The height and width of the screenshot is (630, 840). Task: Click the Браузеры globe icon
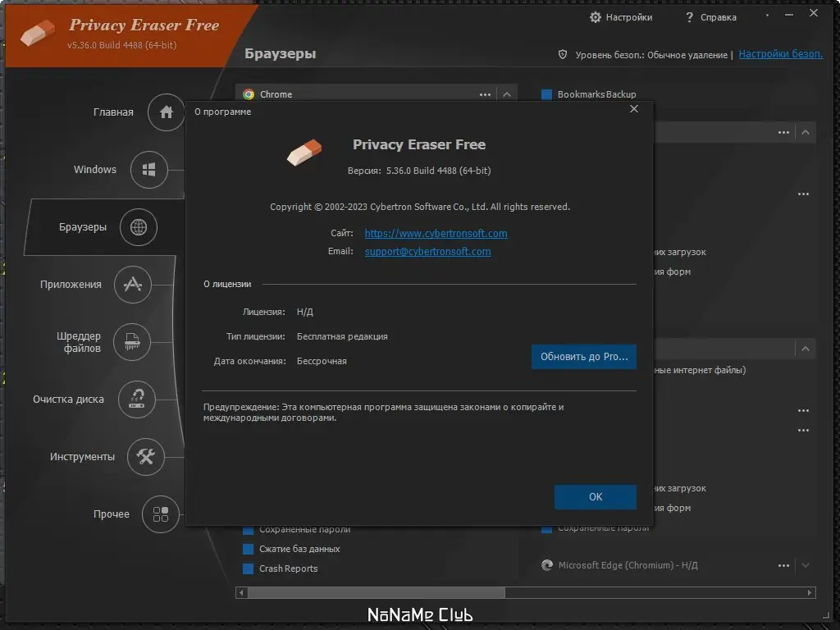click(138, 226)
